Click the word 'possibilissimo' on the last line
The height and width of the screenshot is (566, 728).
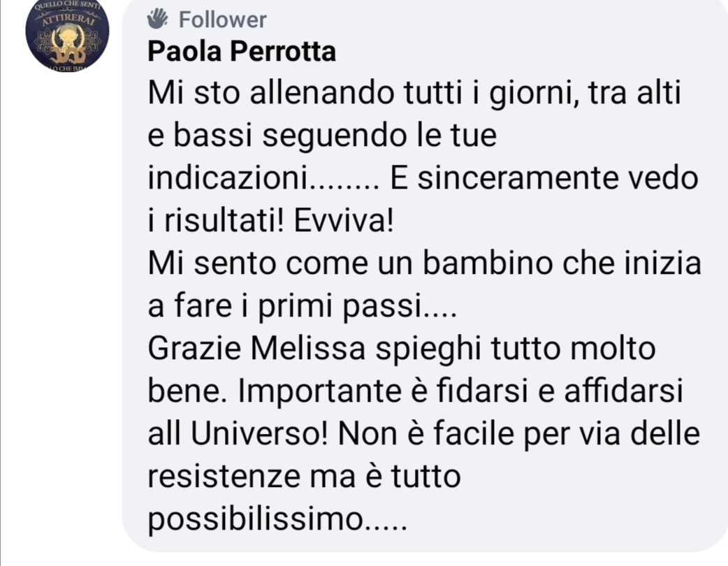click(x=255, y=520)
